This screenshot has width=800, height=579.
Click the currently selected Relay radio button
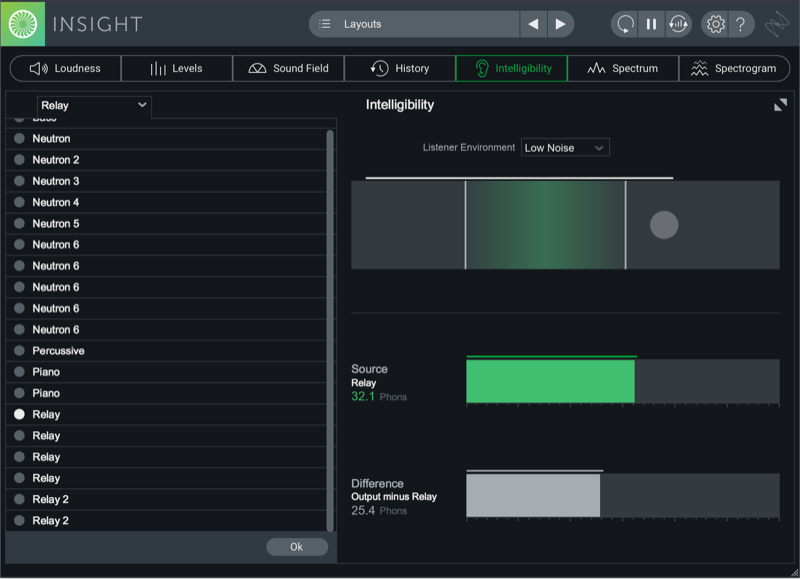pos(19,414)
